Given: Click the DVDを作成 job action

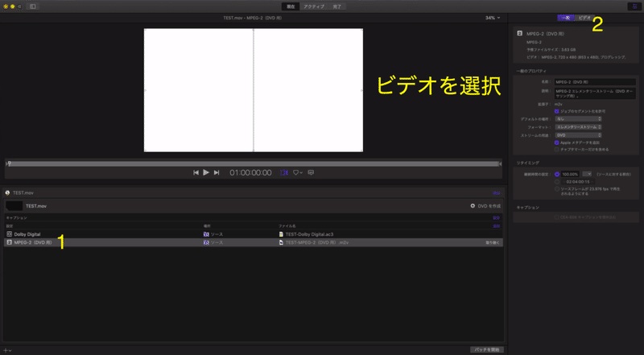Looking at the screenshot, I should [x=488, y=206].
